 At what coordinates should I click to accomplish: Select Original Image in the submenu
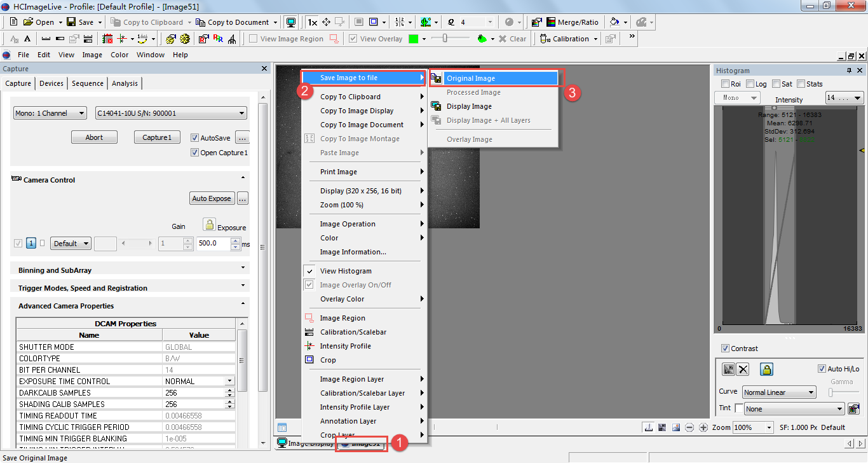[x=494, y=78]
